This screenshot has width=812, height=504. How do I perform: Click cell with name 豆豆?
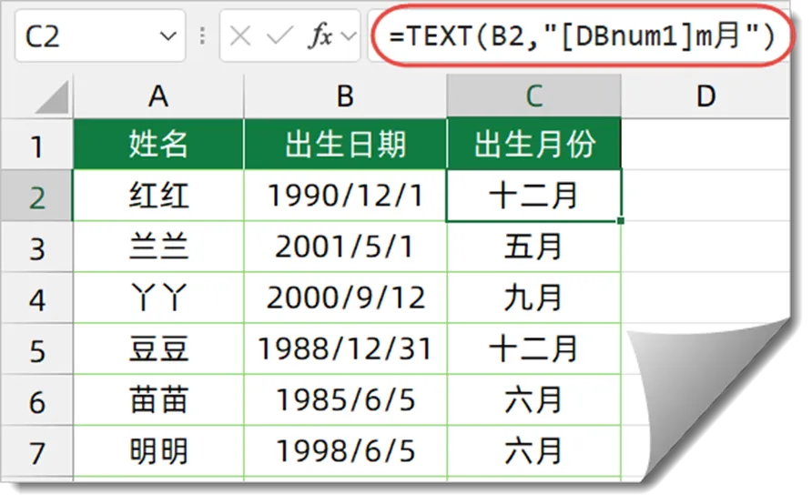coord(158,349)
